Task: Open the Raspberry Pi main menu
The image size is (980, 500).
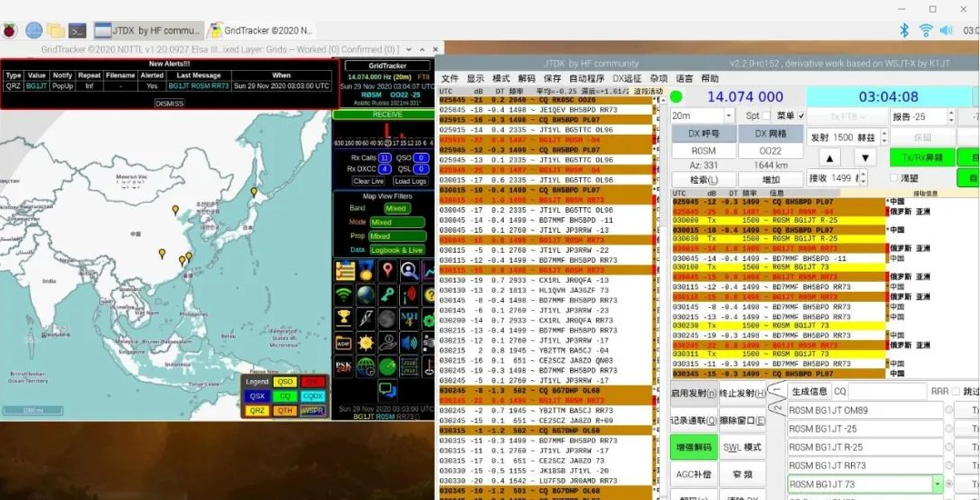Action: pos(9,30)
